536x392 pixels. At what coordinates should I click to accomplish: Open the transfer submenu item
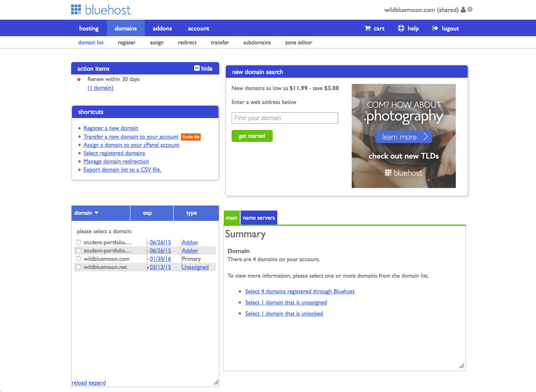point(220,43)
